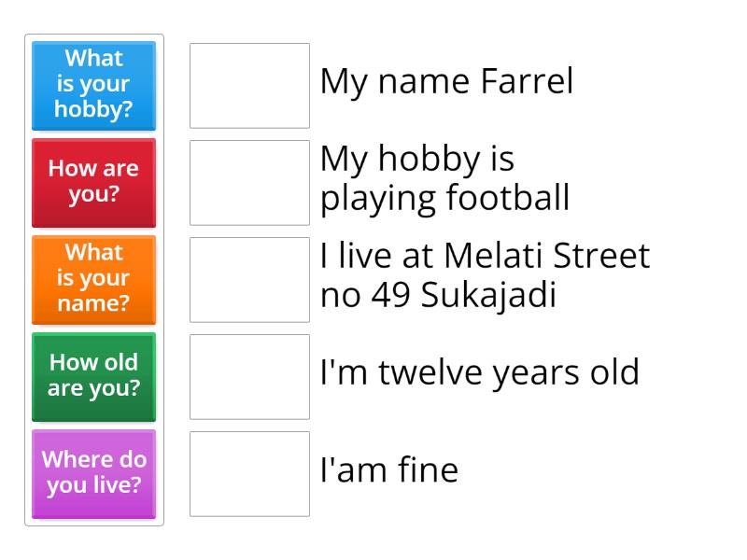Viewport: 747px width, 560px height.
Task: Select the purple "Where do you live?" card
Action: (x=93, y=474)
